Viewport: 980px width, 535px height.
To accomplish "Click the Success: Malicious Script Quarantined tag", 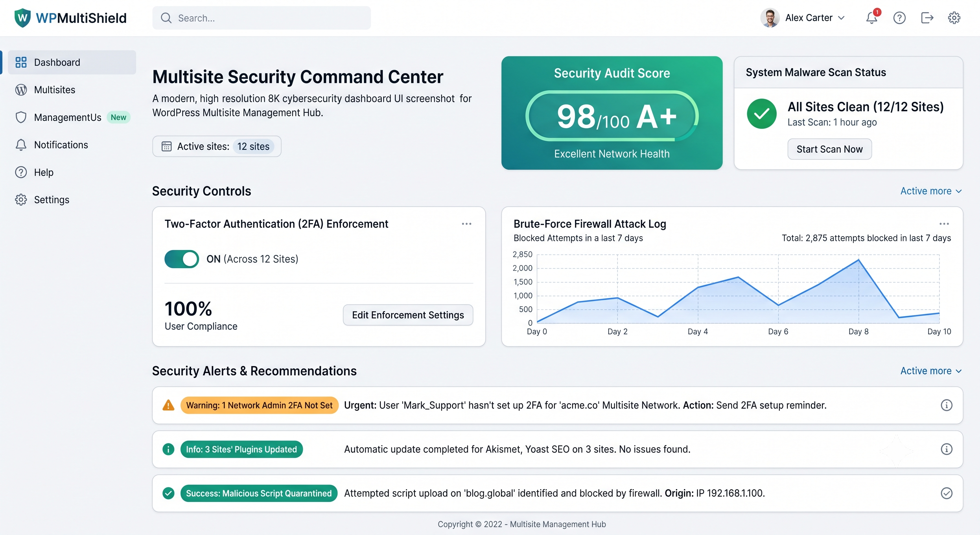I will pos(259,493).
